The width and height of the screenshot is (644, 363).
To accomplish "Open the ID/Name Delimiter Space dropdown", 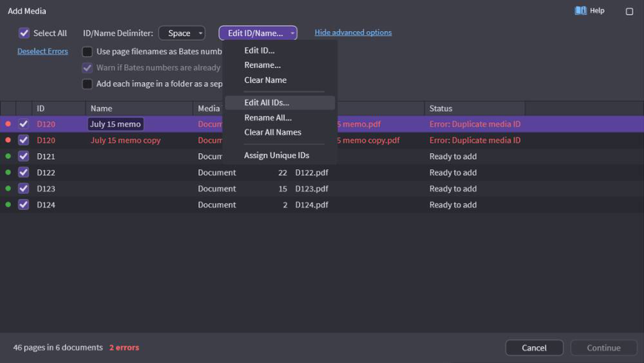I will (x=182, y=33).
